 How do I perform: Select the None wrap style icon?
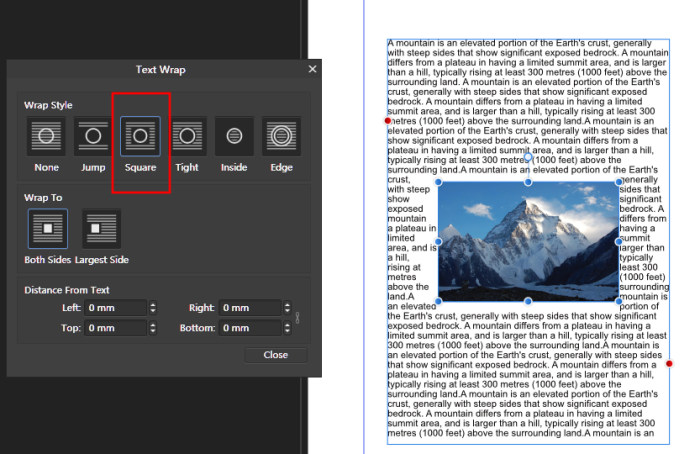[46, 136]
